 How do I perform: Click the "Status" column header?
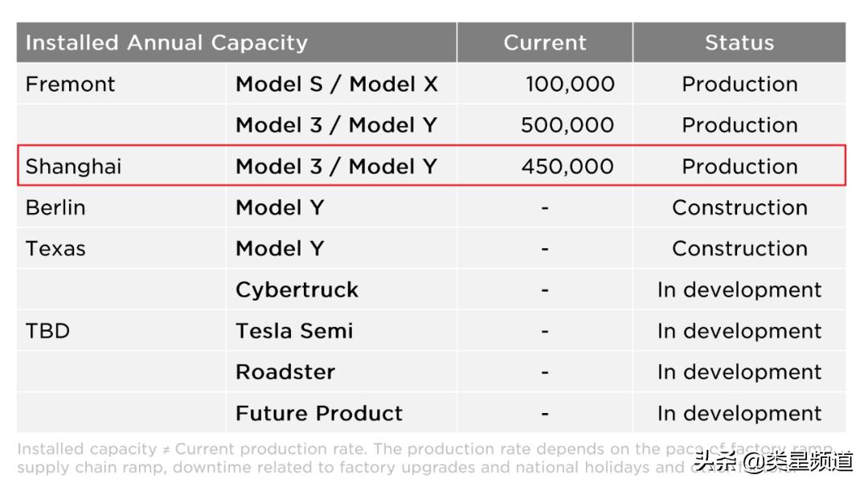coord(739,43)
